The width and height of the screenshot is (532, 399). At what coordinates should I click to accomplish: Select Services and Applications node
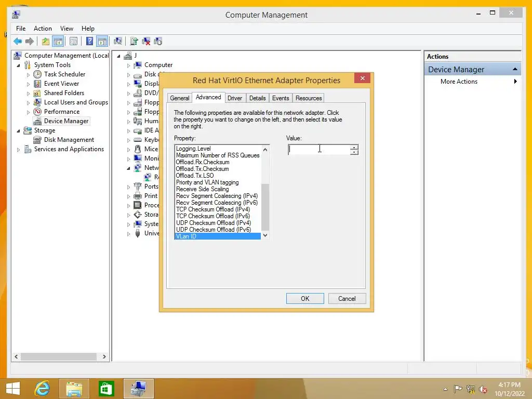click(69, 149)
